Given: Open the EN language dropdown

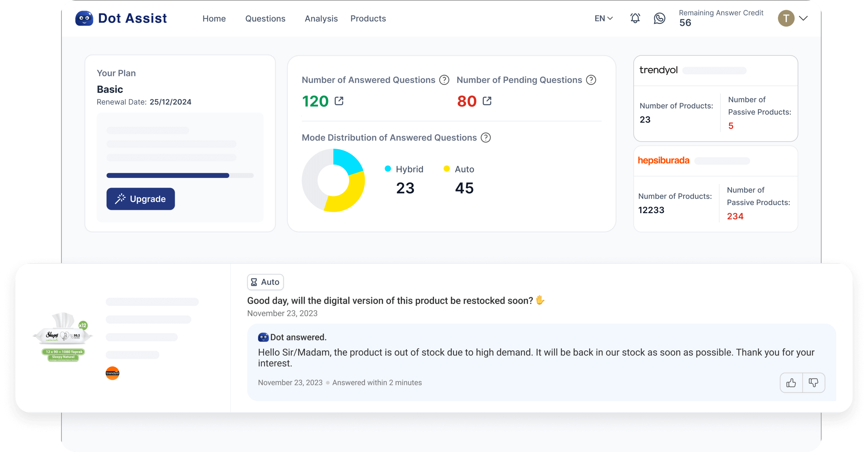Looking at the screenshot, I should (603, 19).
